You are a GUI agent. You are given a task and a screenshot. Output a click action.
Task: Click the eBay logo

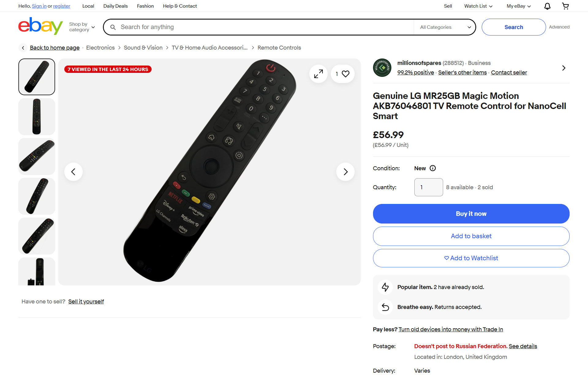click(x=40, y=26)
